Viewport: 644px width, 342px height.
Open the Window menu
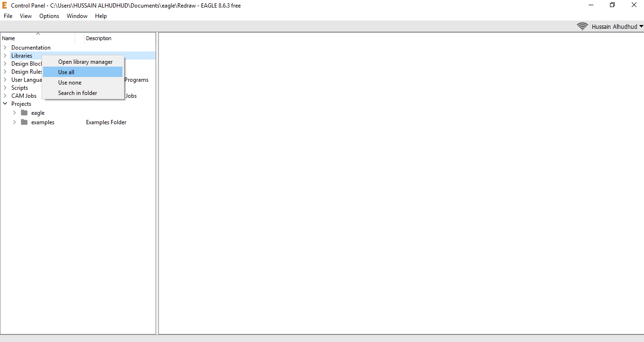pos(77,16)
